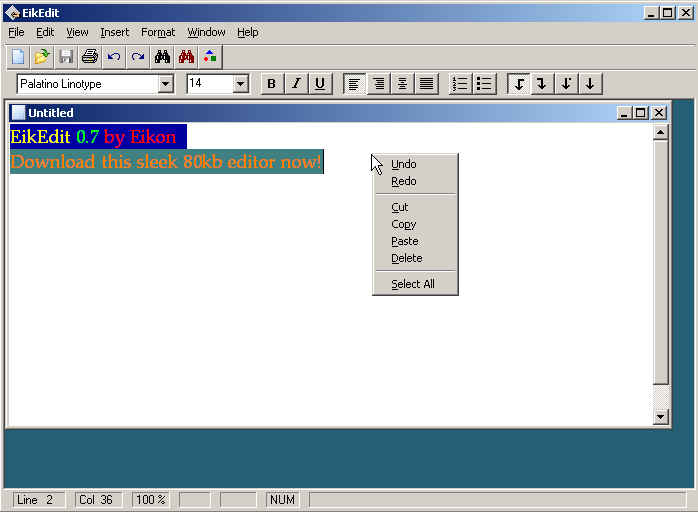Expand the font size 14 dropdown
698x512 pixels.
coord(240,84)
